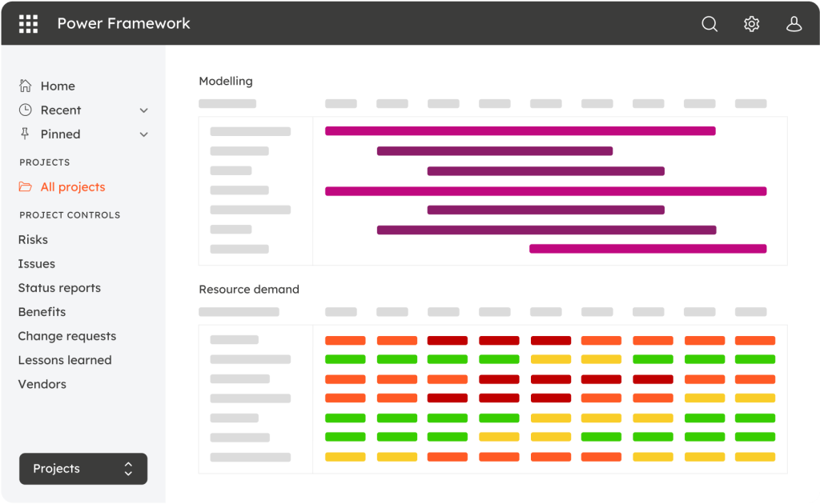The height and width of the screenshot is (504, 820).
Task: Go to Risks in project controls
Action: tap(33, 239)
